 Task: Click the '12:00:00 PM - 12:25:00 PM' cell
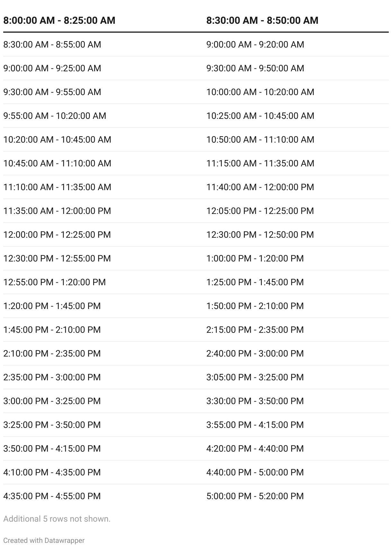[x=57, y=234]
